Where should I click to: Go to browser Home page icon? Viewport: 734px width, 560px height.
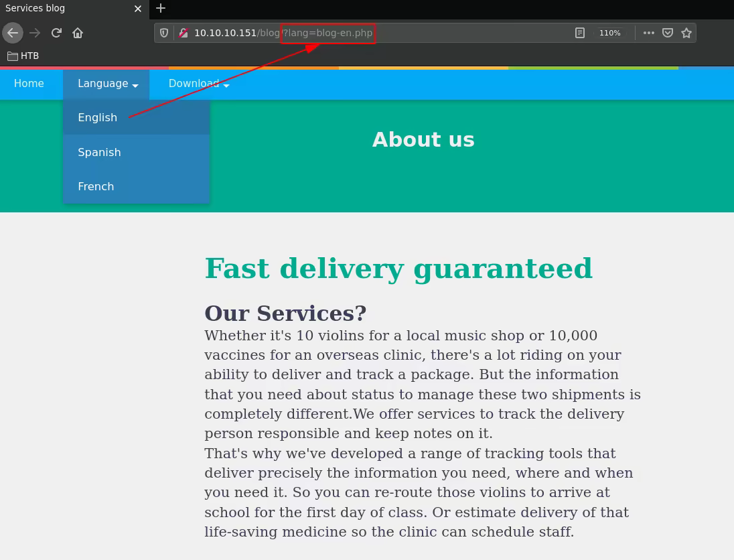coord(78,33)
